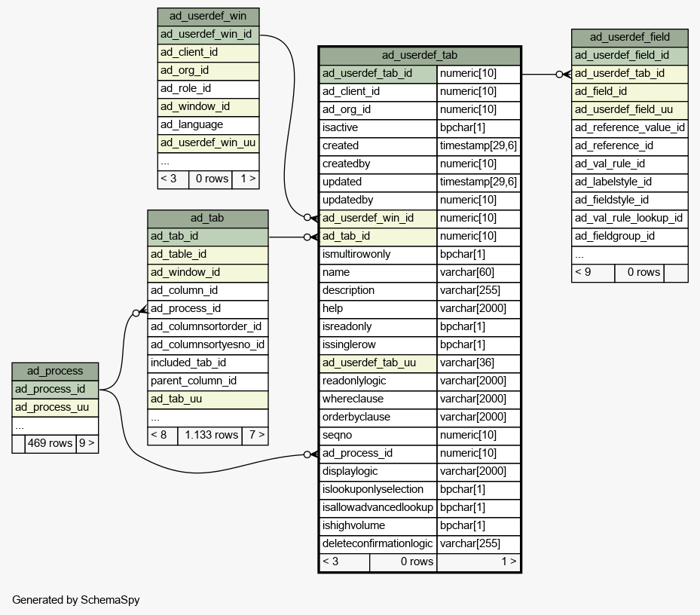
Task: Click the '< 8' parents count in ad_tab
Action: point(162,435)
